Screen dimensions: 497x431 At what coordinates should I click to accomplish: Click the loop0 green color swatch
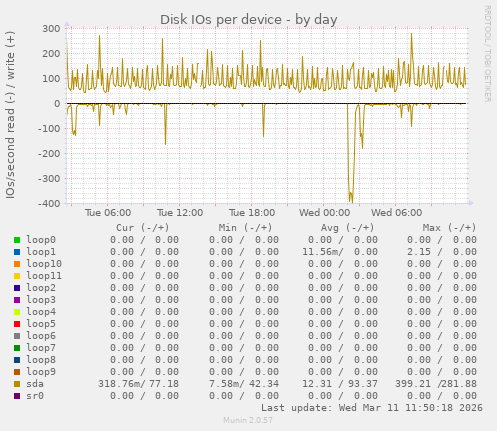pyautogui.click(x=17, y=240)
